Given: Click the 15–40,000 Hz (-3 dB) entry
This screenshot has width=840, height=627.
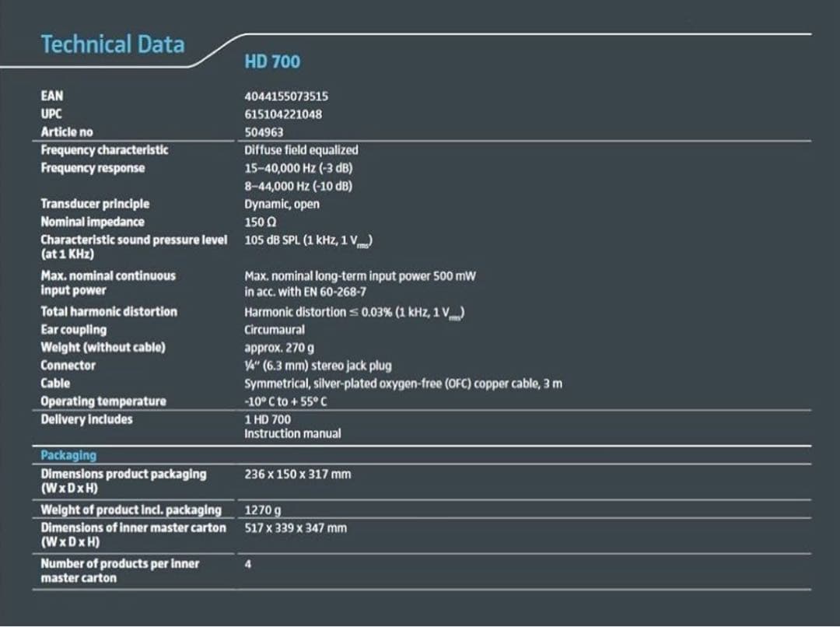Looking at the screenshot, I should 299,168.
